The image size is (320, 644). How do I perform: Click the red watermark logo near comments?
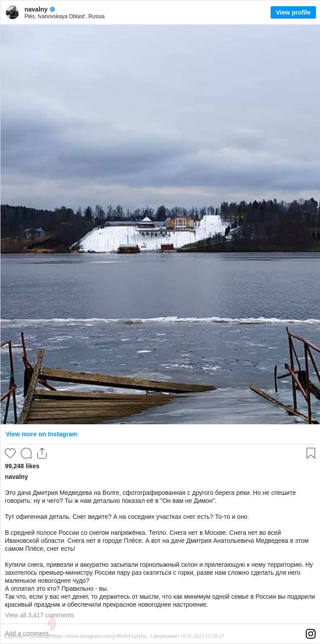[x=52, y=623]
